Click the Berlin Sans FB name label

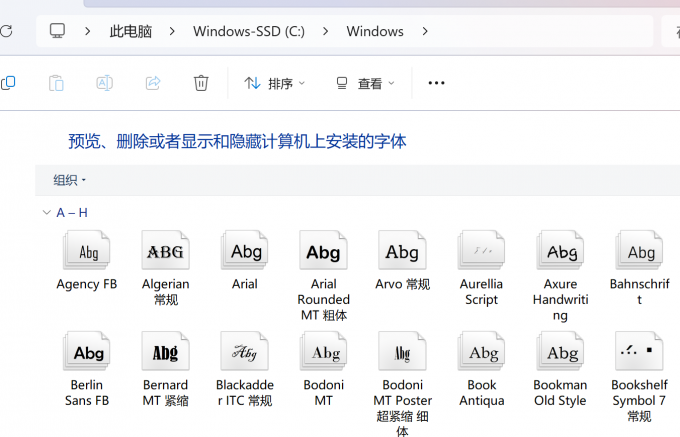pyautogui.click(x=87, y=393)
